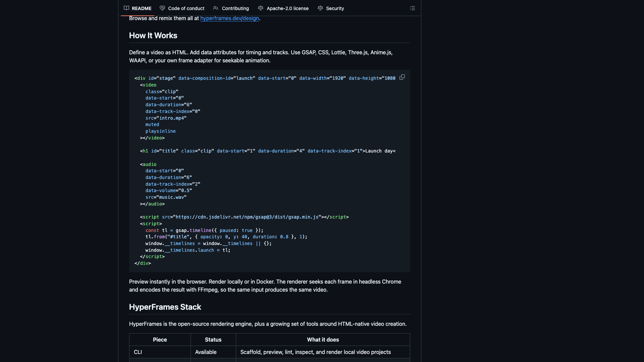Switch to the README tab
This screenshot has height=362, width=644.
coord(138,8)
